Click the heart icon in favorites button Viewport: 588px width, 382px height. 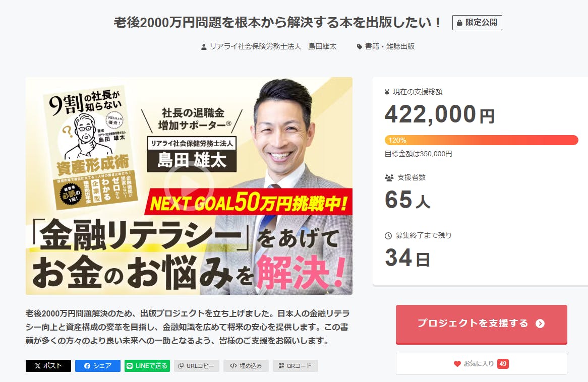coord(457,364)
